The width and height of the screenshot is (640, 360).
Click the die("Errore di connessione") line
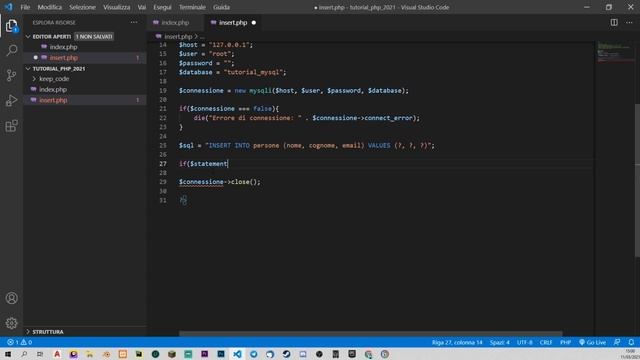click(x=307, y=118)
